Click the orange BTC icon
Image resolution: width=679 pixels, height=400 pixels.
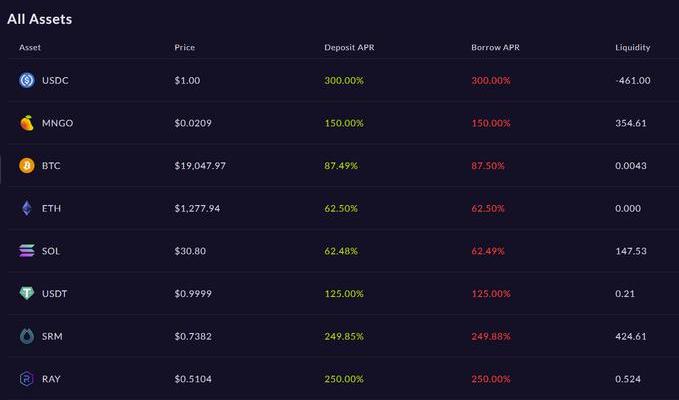click(x=27, y=165)
